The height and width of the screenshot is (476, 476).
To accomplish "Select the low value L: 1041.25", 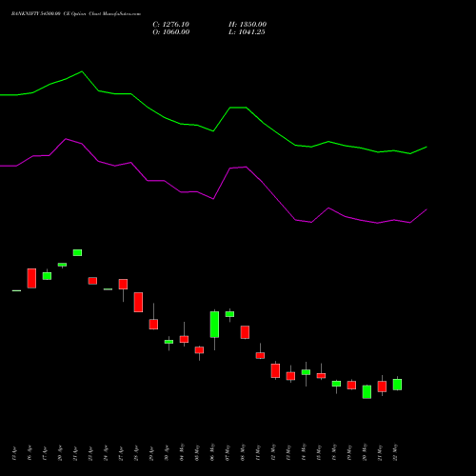I will click(247, 32).
